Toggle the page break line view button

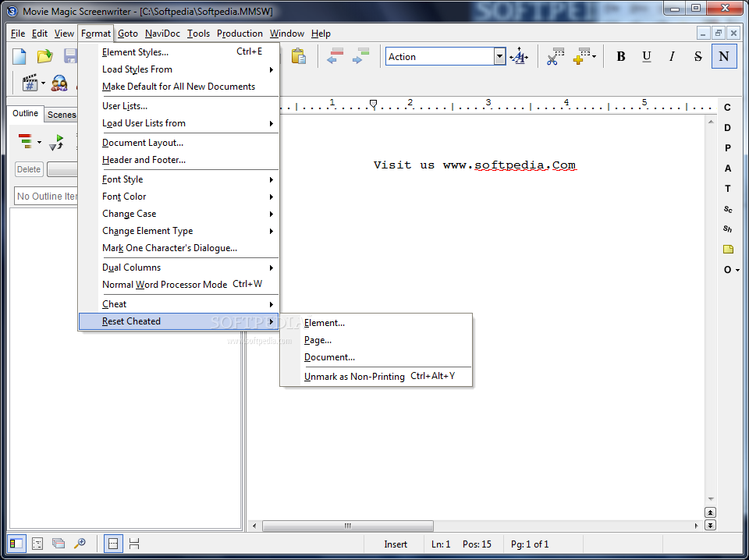[113, 544]
